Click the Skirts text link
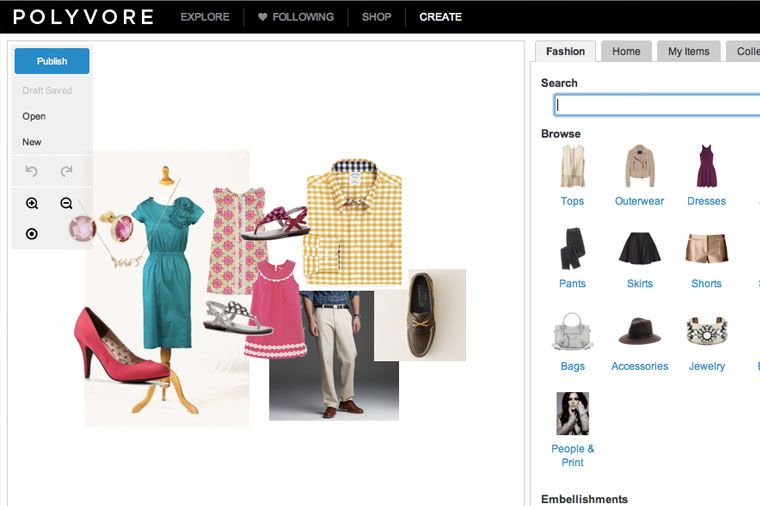The image size is (760, 506). tap(640, 284)
